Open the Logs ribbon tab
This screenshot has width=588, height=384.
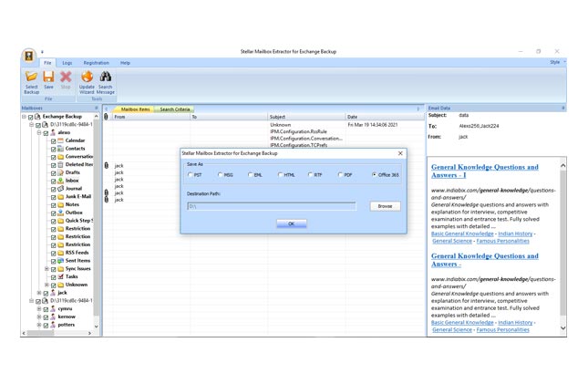[x=67, y=63]
